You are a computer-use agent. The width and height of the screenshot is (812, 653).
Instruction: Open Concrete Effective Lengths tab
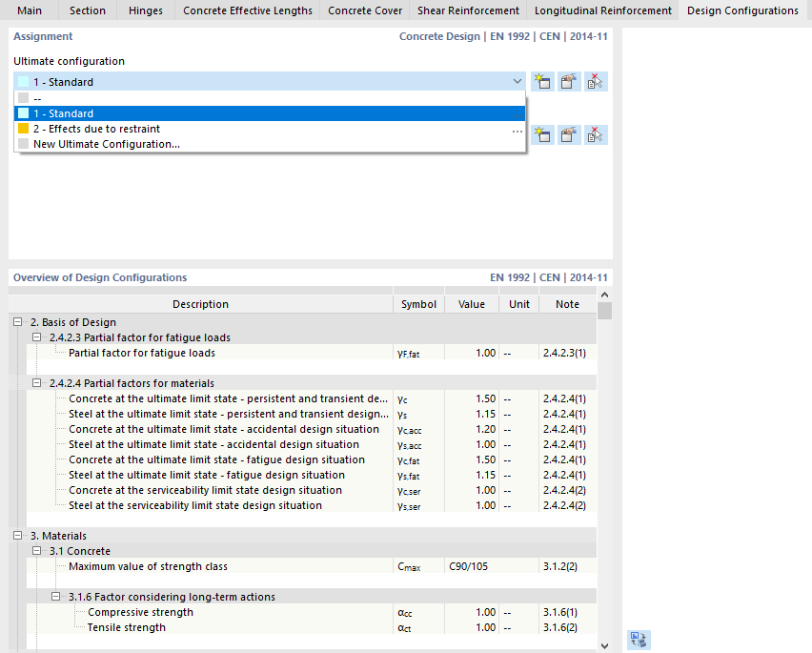tap(248, 10)
